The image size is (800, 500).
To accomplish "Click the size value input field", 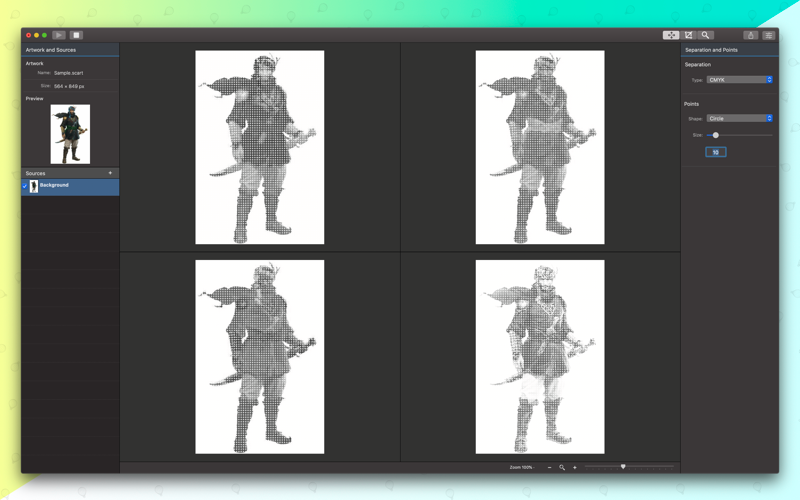I will tap(715, 152).
